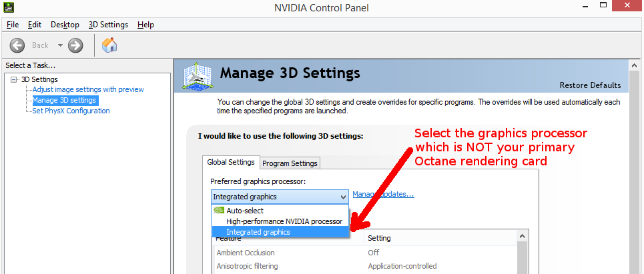Click the Ambient Occlusion Off value
Screen dimensions: 644x274
(373, 253)
